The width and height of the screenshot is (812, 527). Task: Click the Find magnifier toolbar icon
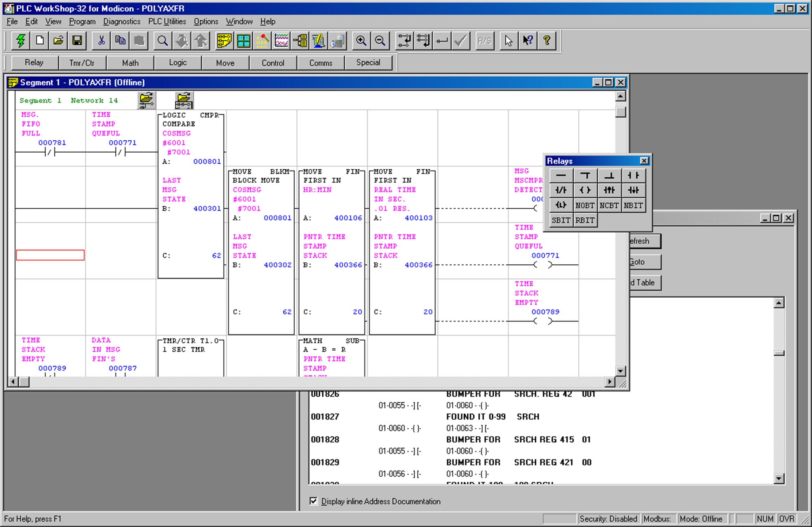point(162,40)
